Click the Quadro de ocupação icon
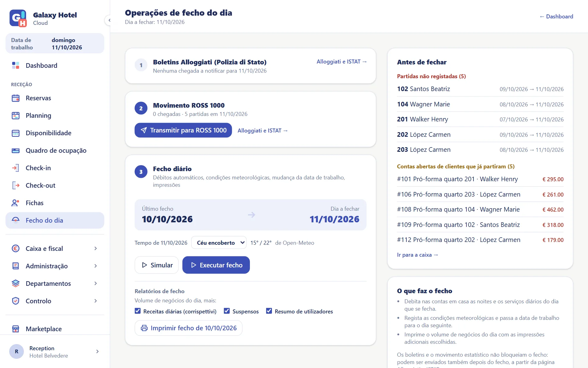This screenshot has width=588, height=368. pos(16,151)
